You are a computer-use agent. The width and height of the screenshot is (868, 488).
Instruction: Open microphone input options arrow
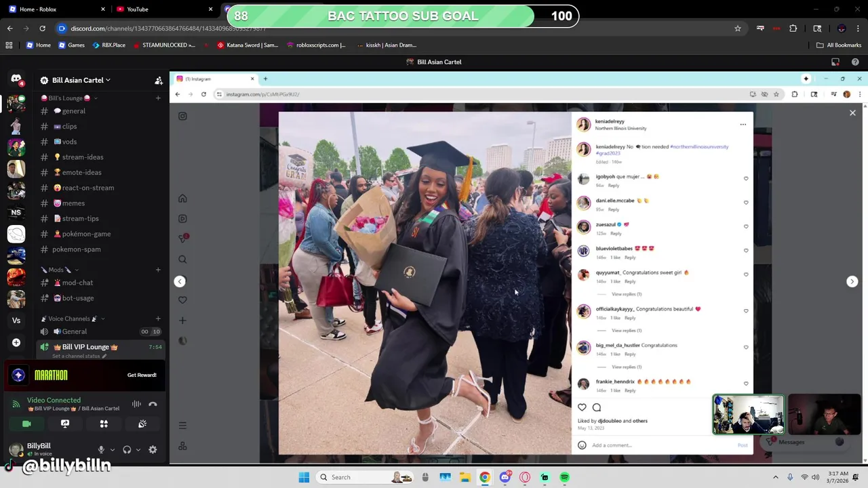click(111, 449)
